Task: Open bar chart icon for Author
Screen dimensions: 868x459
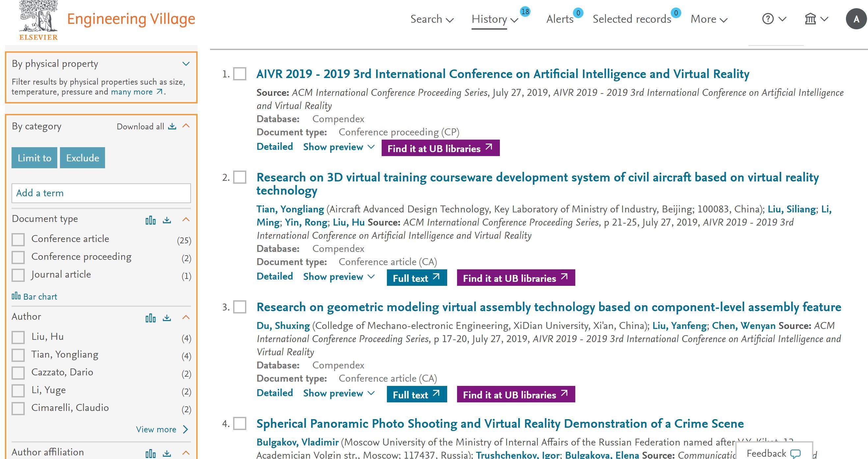Action: [x=150, y=318]
